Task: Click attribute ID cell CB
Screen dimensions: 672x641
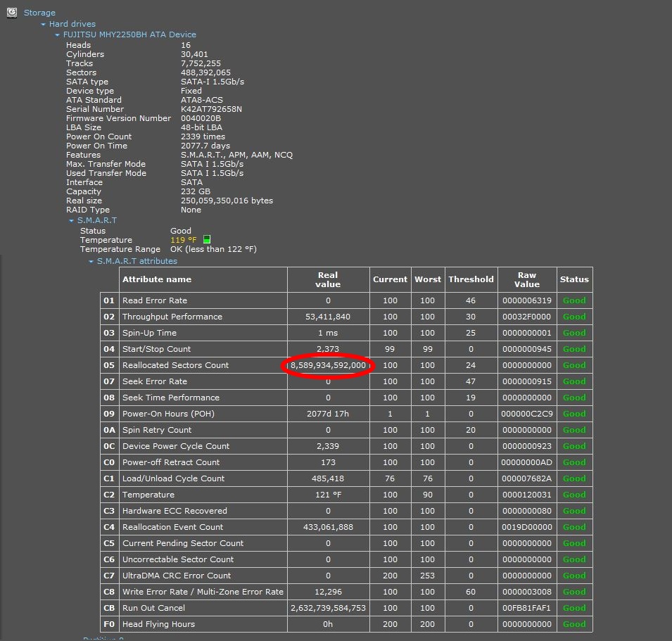Action: pyautogui.click(x=109, y=608)
